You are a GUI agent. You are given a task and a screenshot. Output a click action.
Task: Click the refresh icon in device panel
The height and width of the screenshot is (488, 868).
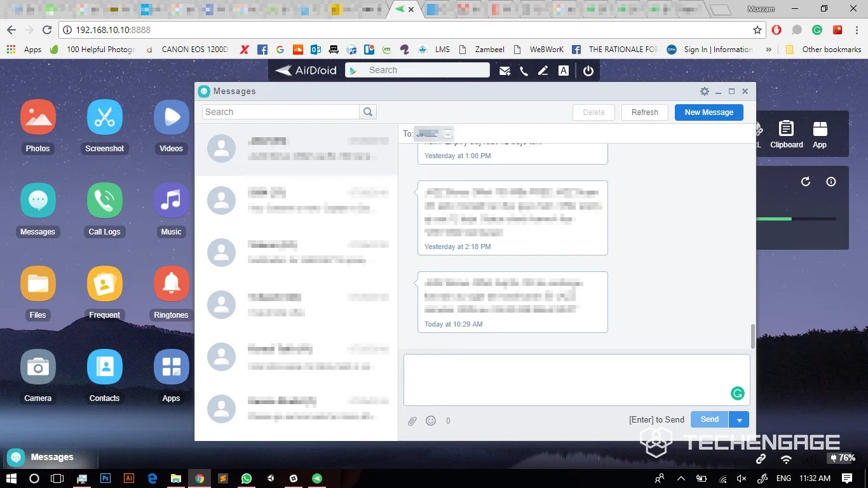pos(806,182)
